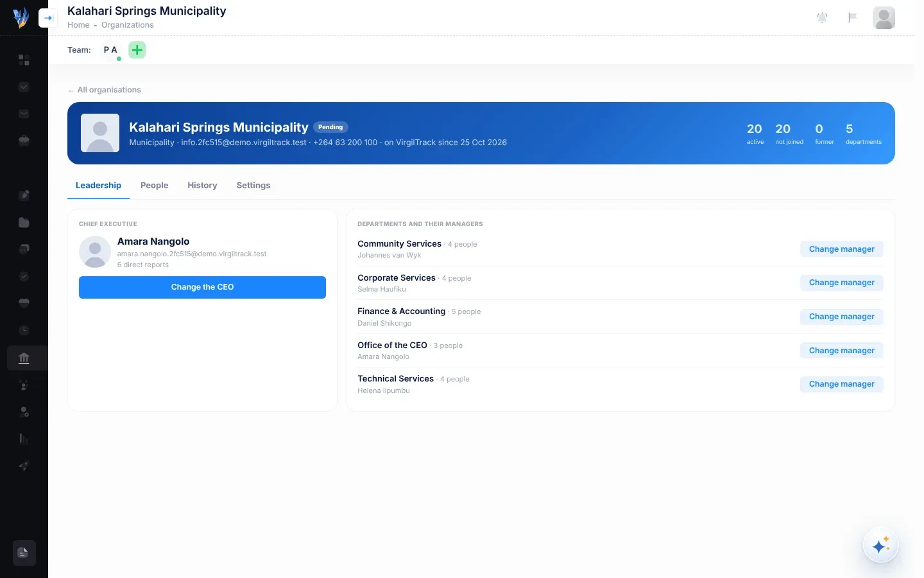The image size is (924, 578).
Task: Open the verified badge check icon in sidebar
Action: pos(24,276)
